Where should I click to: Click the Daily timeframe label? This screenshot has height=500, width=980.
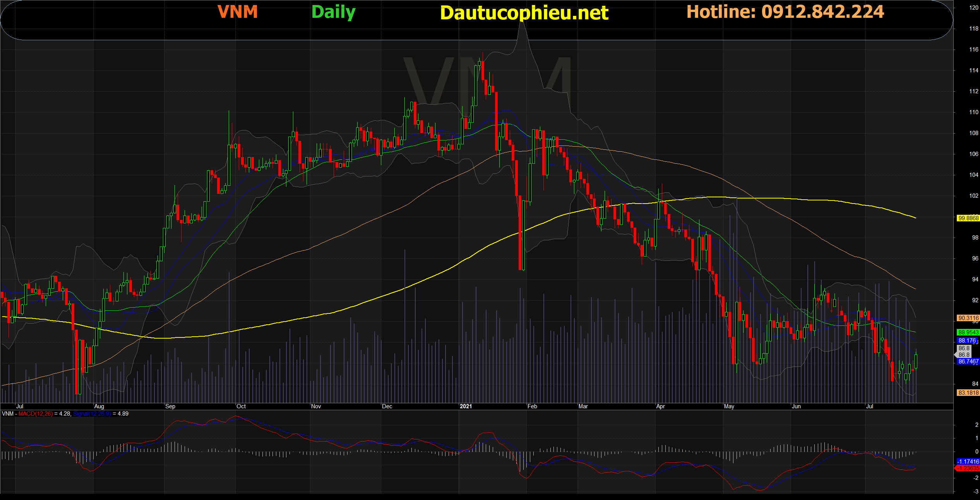333,12
